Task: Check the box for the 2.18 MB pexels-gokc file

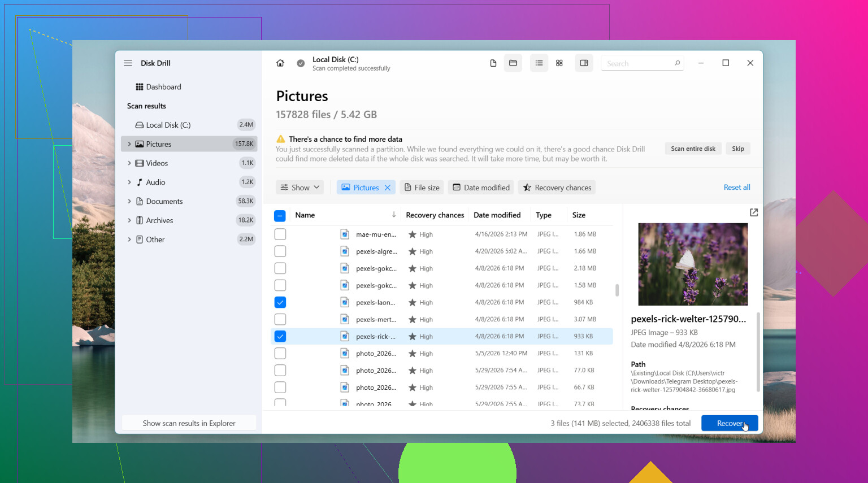Action: pos(280,268)
